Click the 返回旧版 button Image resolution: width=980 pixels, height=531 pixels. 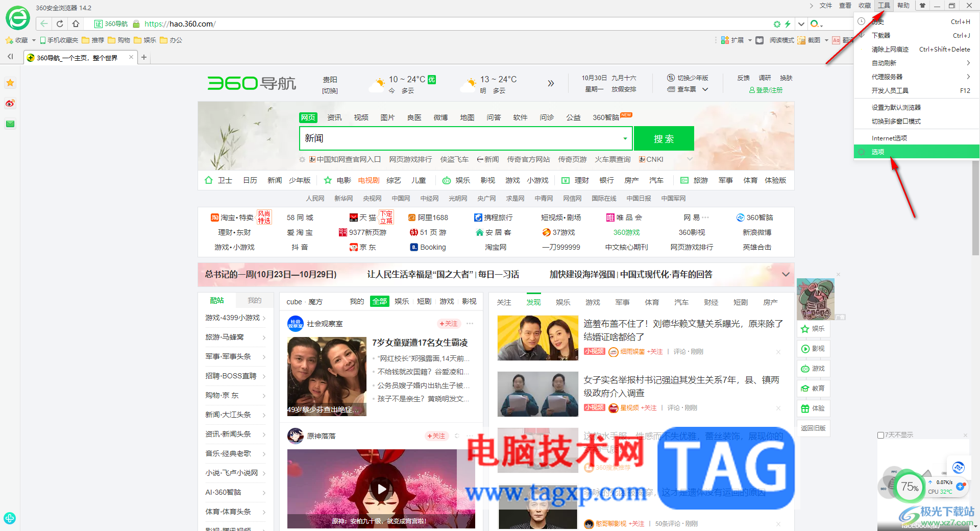click(x=813, y=428)
